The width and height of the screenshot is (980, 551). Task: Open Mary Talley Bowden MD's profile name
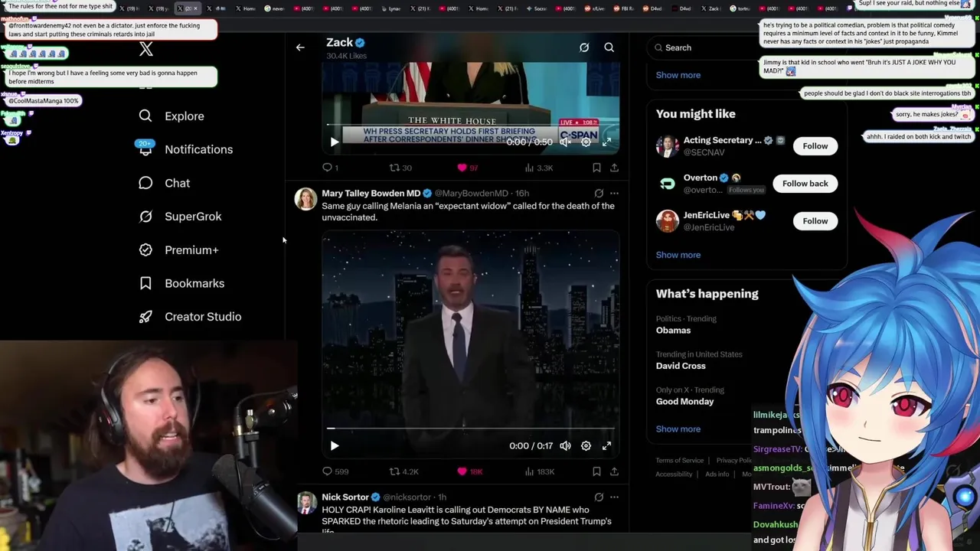371,194
